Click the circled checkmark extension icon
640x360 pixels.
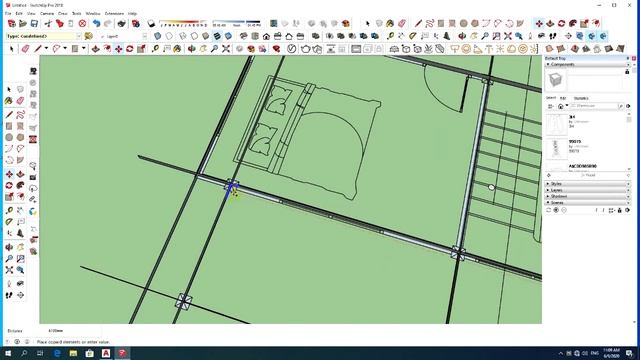(291, 49)
